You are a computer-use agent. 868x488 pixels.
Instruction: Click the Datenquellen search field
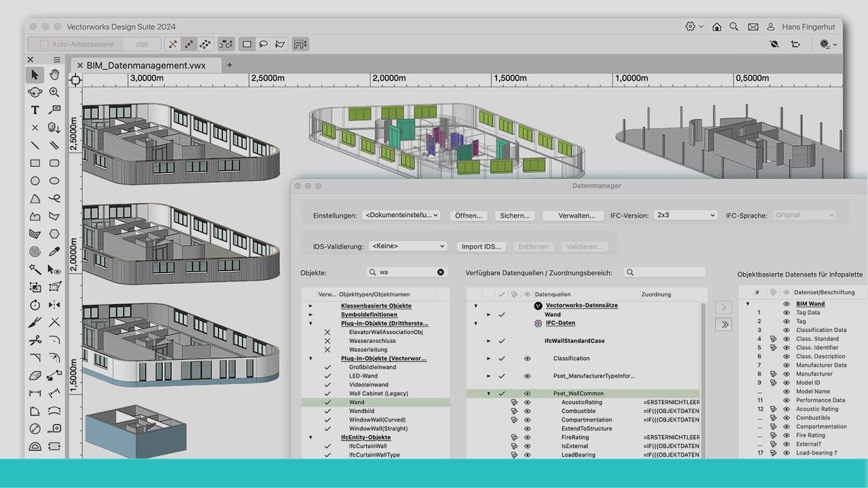coord(665,272)
